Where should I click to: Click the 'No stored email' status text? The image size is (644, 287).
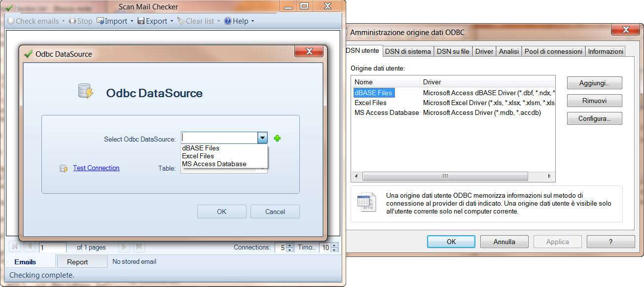(x=134, y=261)
